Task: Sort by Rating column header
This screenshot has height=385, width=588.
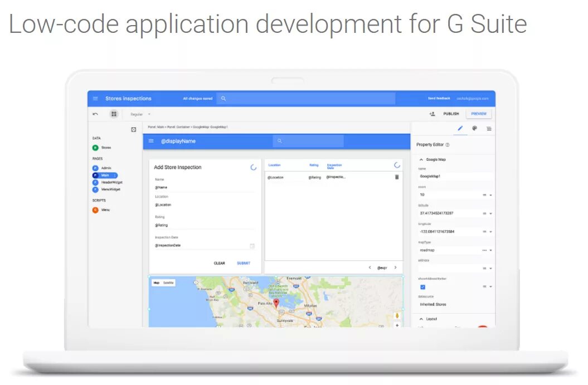Action: pos(314,165)
